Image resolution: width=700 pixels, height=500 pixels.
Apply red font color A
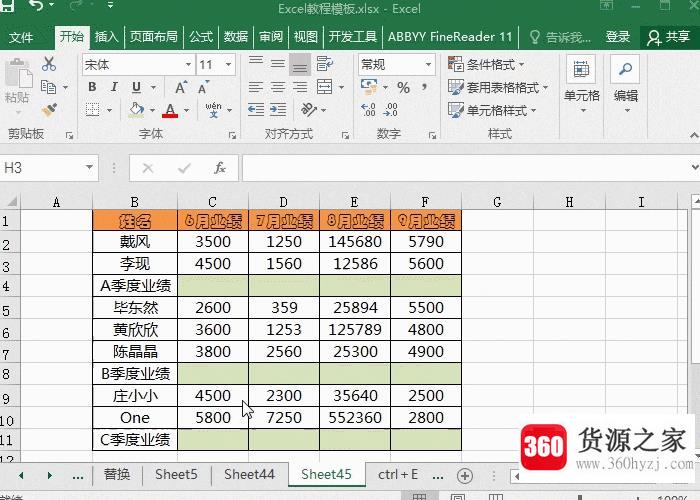170,110
